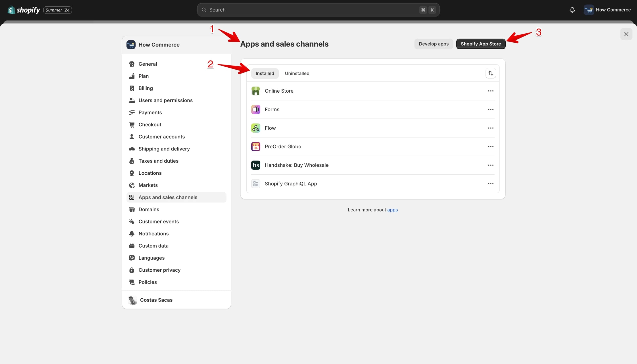Click the General settings store icon
Image resolution: width=637 pixels, height=364 pixels.
pyautogui.click(x=132, y=64)
